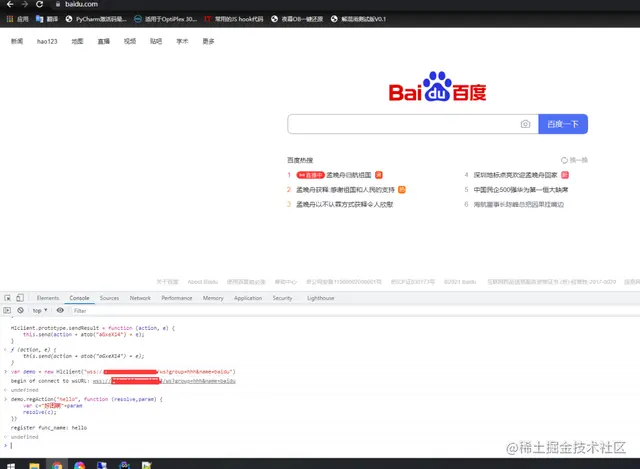Click About Baidu footer link
The width and height of the screenshot is (640, 469).
pos(202,282)
